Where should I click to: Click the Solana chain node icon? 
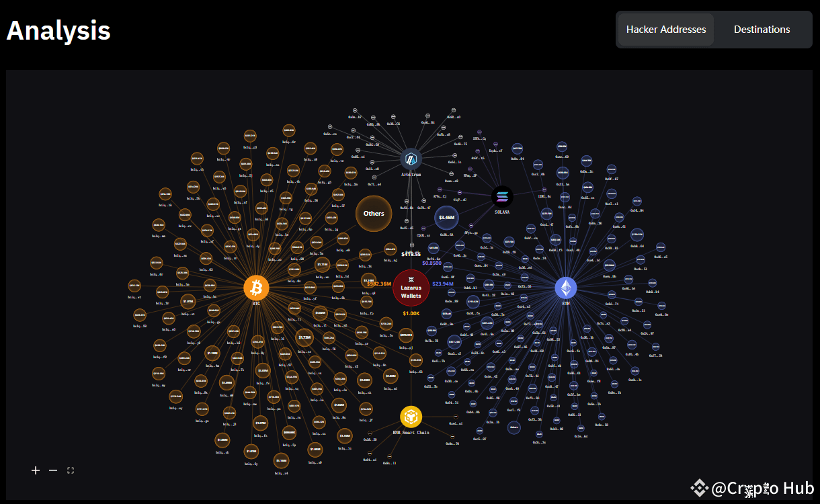pos(502,197)
